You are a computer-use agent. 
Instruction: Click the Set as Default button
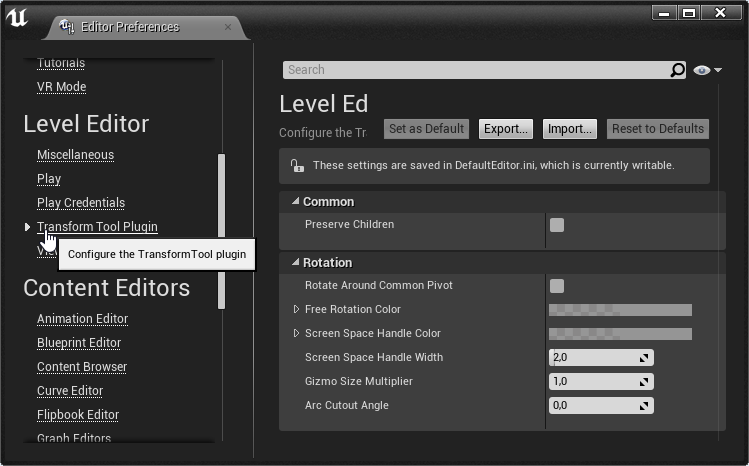[426, 129]
